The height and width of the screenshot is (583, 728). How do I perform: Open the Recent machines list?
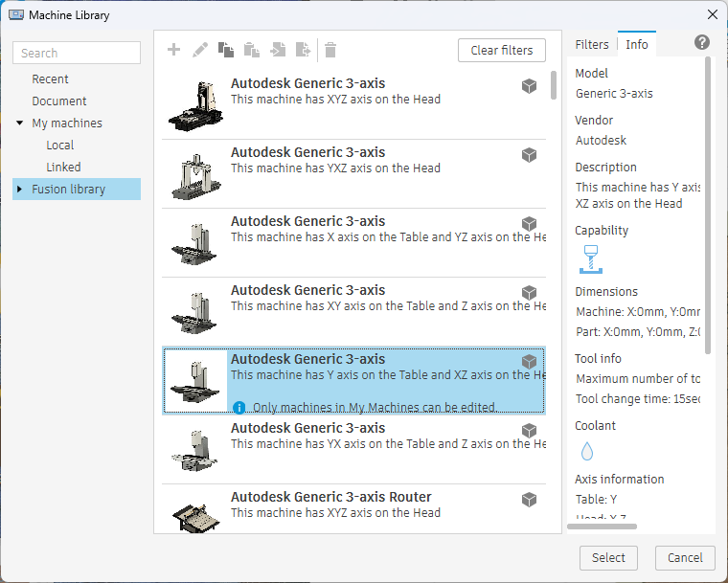tap(50, 79)
